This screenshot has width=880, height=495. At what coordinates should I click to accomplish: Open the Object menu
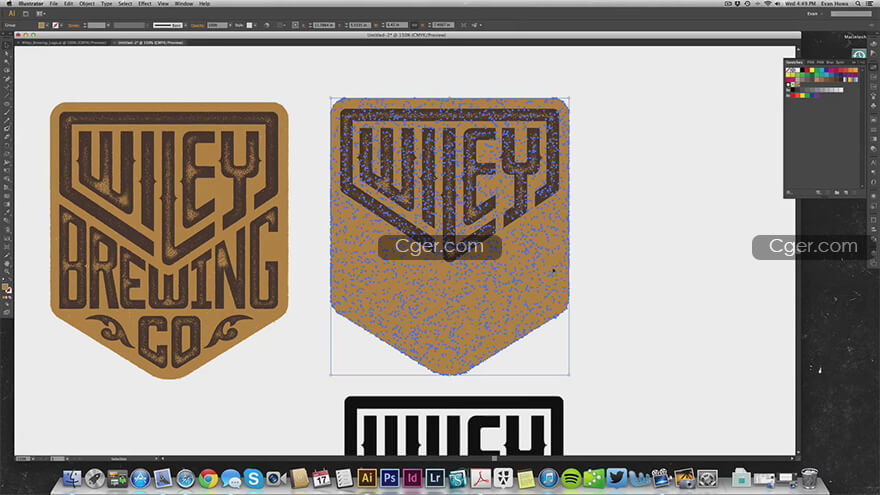[86, 3]
